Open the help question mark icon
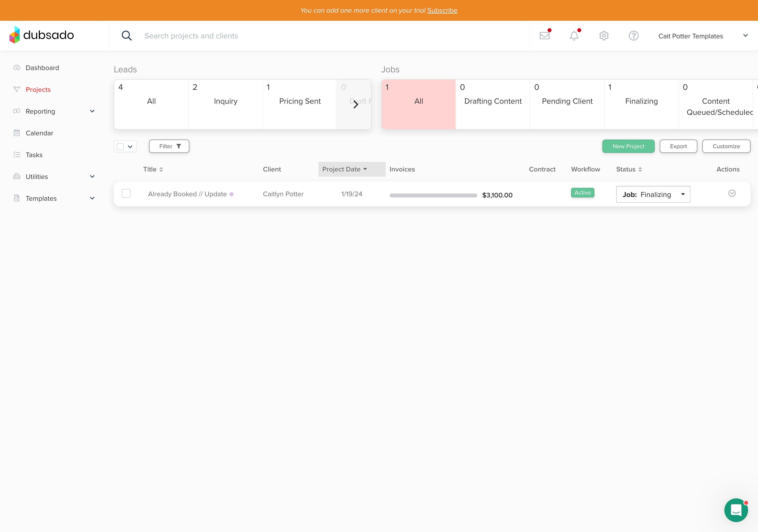 coord(633,36)
